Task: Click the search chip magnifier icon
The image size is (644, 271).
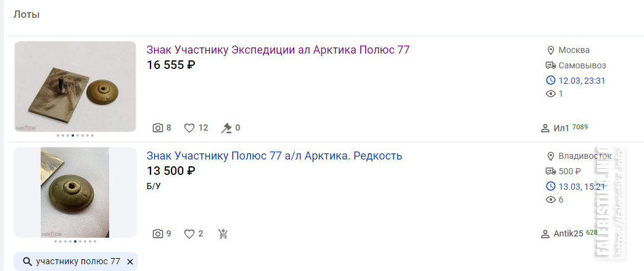Action: point(28,262)
